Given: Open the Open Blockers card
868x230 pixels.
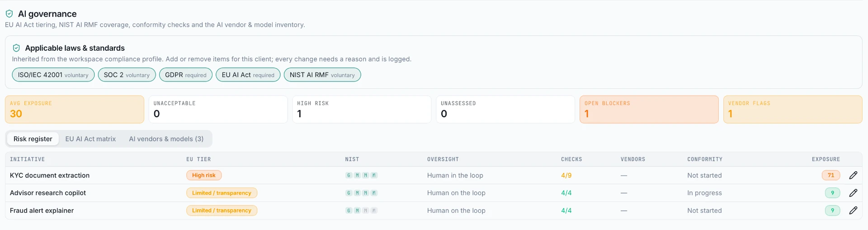Looking at the screenshot, I should point(649,109).
